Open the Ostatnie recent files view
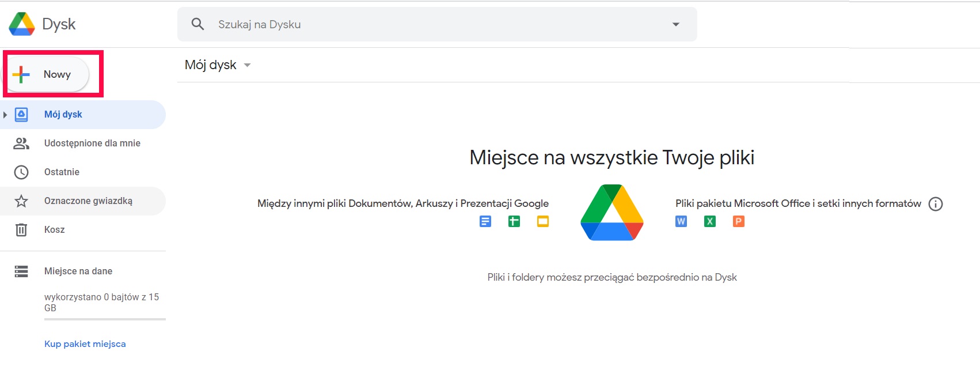The height and width of the screenshot is (370, 980). coord(83,172)
